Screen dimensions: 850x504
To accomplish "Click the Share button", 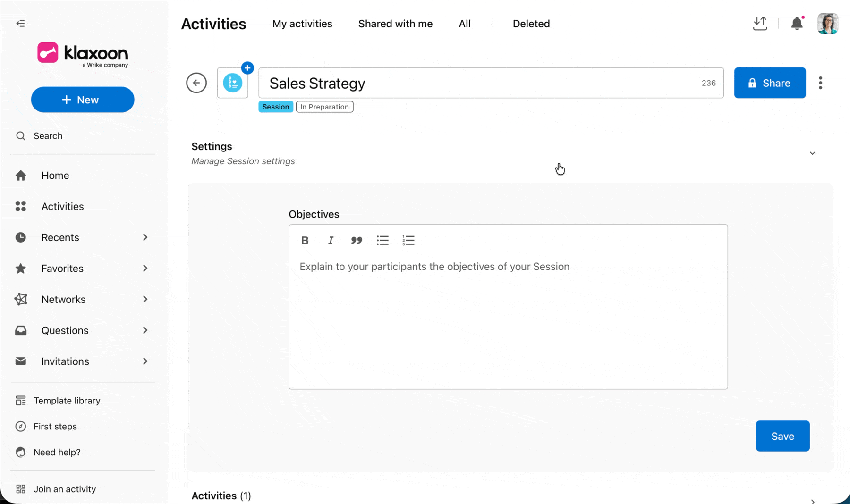I will 770,83.
